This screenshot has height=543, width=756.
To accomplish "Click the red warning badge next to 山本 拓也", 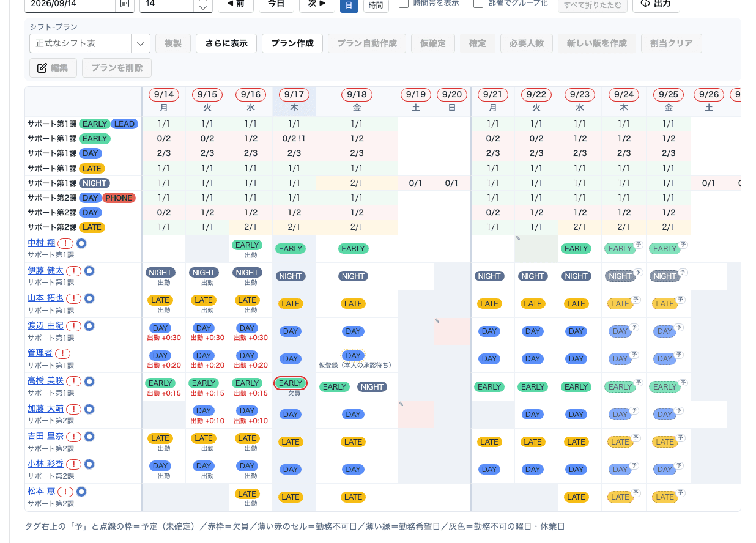I will (x=73, y=298).
